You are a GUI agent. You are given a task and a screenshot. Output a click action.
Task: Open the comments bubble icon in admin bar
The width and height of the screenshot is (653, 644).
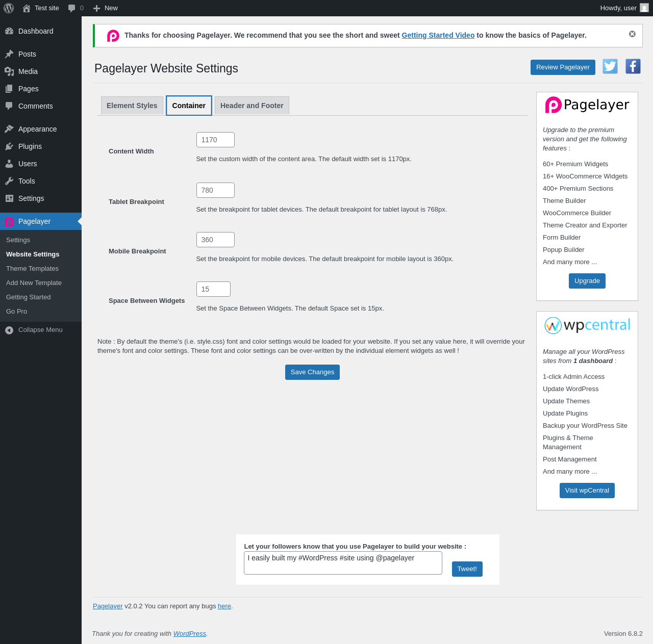[x=72, y=8]
